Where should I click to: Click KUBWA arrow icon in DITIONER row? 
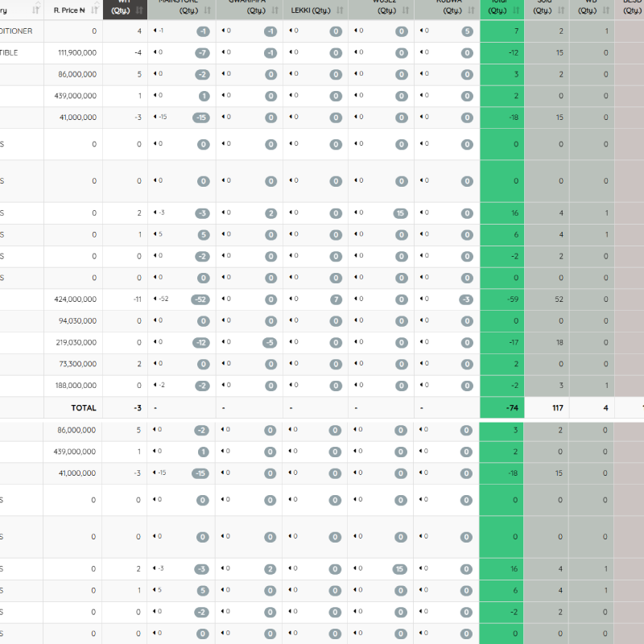click(x=421, y=31)
